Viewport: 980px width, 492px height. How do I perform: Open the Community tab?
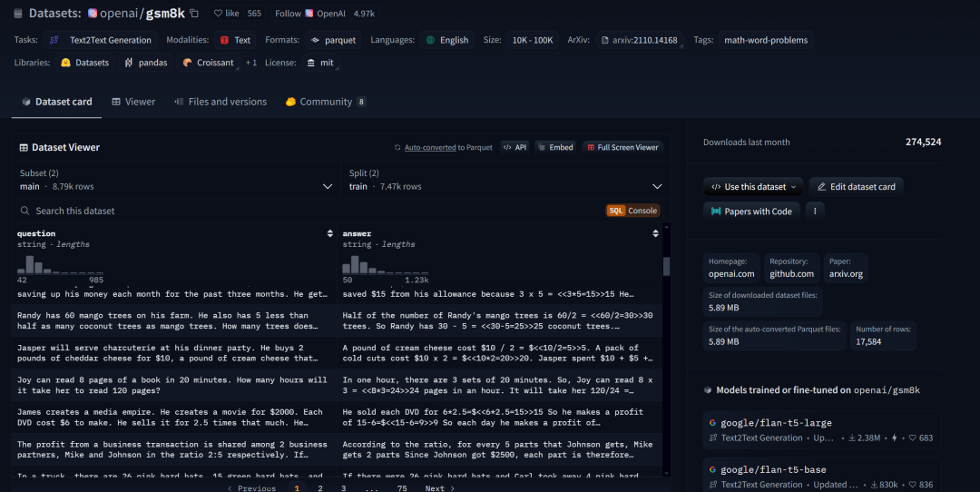pos(326,102)
